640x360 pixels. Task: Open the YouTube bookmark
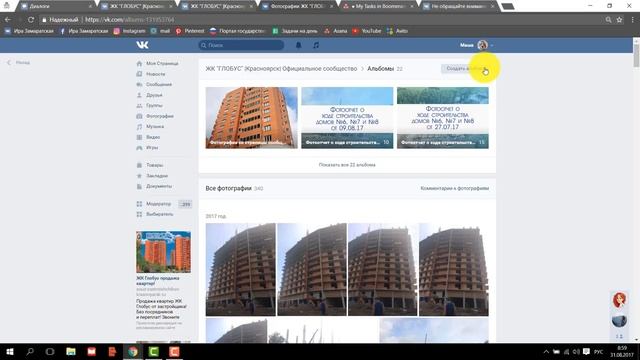coord(367,31)
